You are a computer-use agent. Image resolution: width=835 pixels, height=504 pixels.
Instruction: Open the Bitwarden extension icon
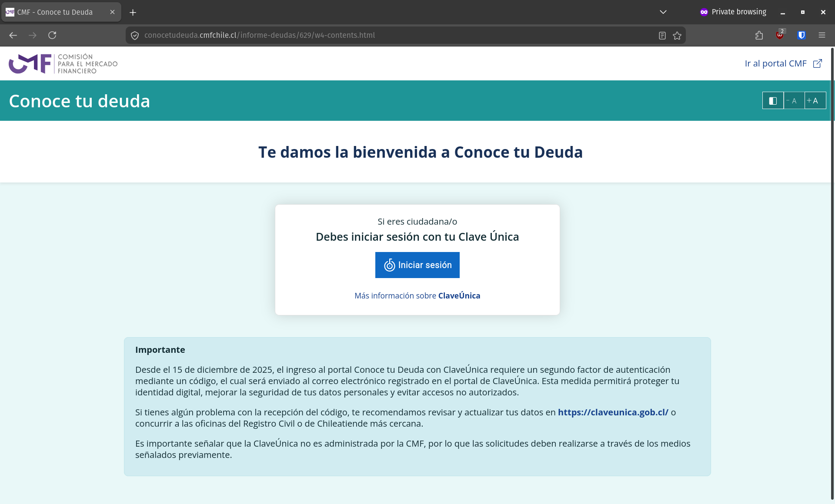tap(802, 35)
